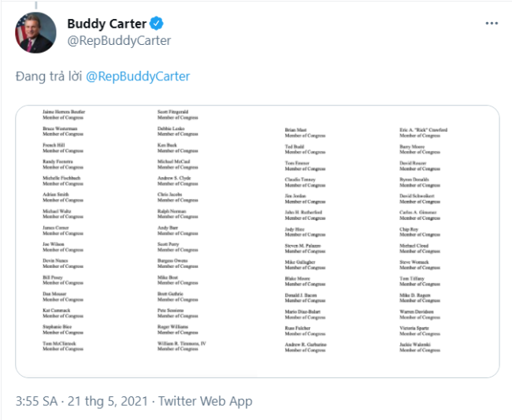Click Debbie Lesko name in the image

tap(171, 128)
